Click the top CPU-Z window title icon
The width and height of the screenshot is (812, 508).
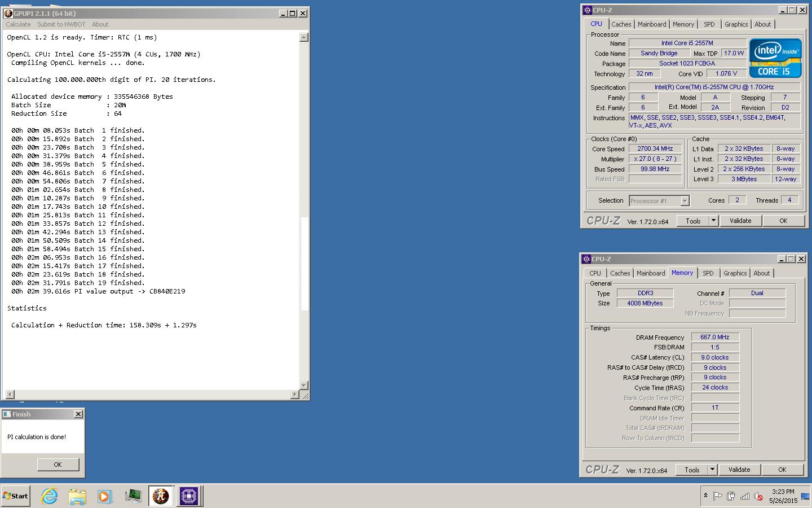[587, 10]
